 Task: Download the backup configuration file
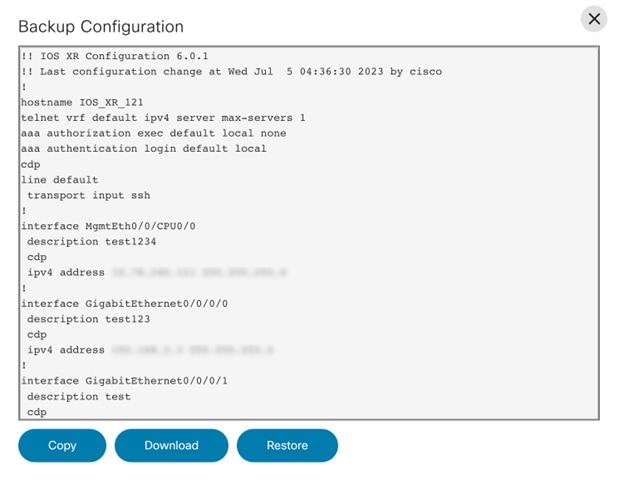click(x=171, y=445)
